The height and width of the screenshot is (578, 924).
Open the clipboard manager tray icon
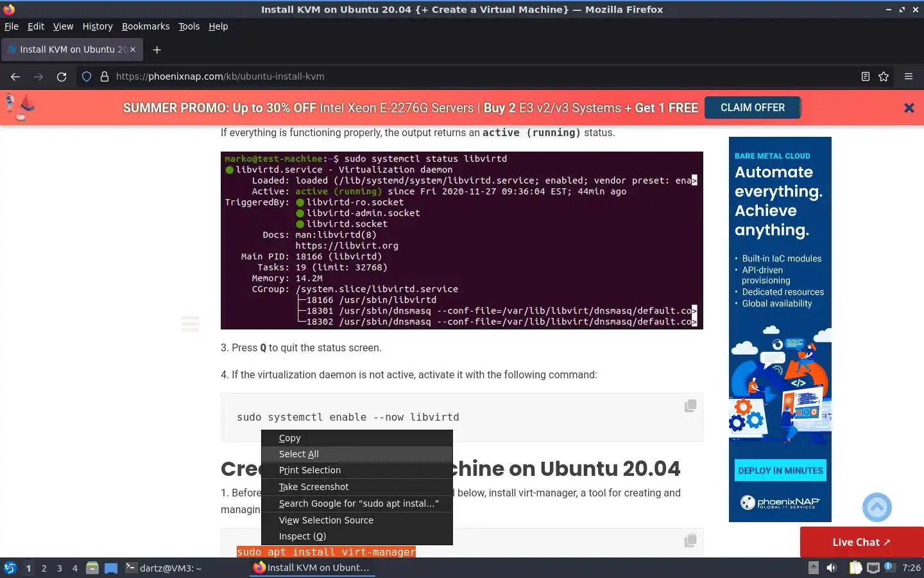pos(856,568)
